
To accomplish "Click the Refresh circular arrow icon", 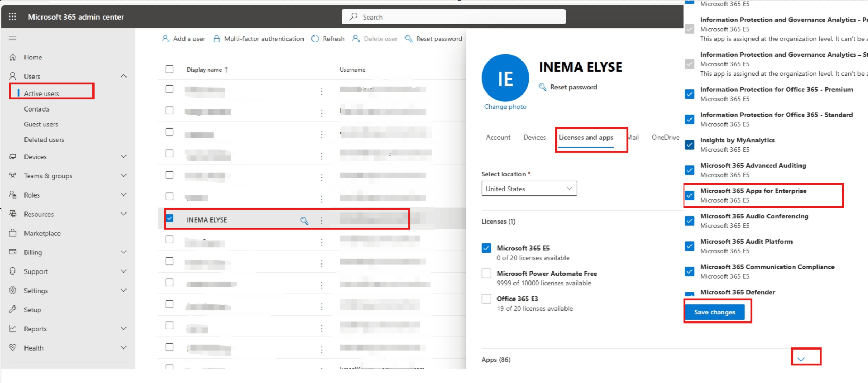I will click(x=315, y=39).
